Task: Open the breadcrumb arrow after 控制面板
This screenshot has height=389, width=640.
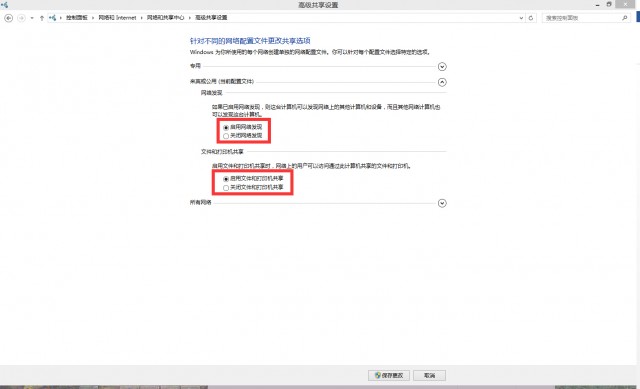Action: tap(93, 18)
